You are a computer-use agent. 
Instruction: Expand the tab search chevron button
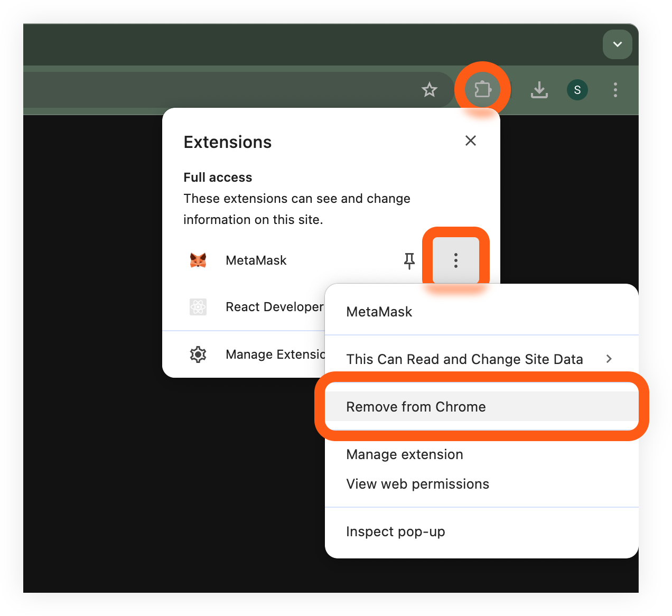pos(618,44)
